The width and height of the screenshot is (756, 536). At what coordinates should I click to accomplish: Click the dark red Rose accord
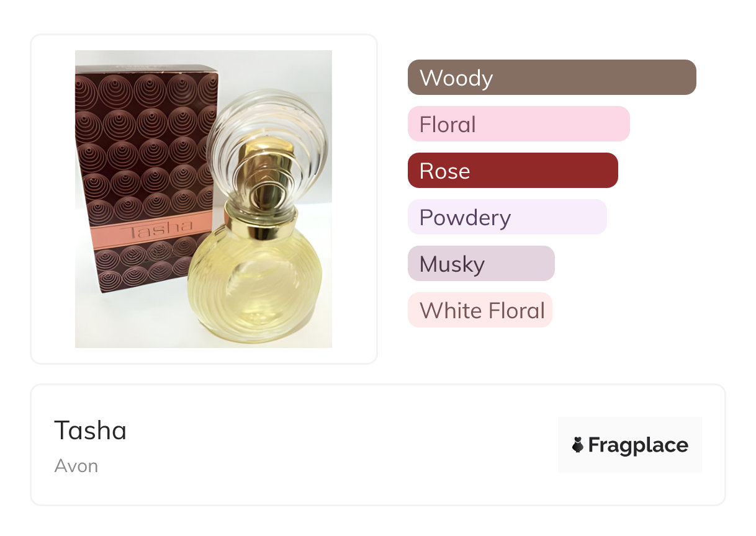click(513, 171)
